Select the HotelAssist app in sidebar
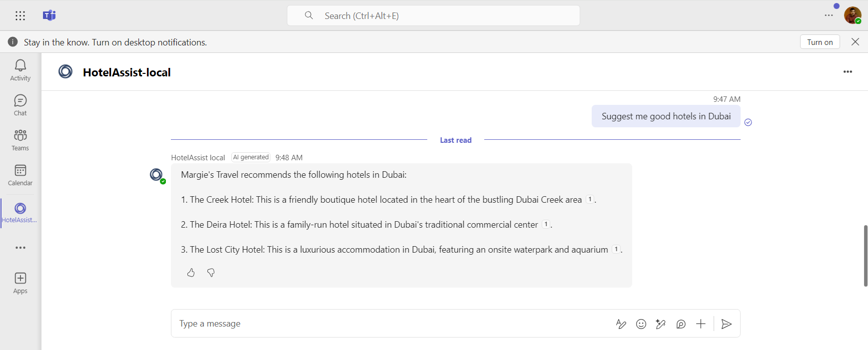This screenshot has height=350, width=868. click(x=20, y=213)
